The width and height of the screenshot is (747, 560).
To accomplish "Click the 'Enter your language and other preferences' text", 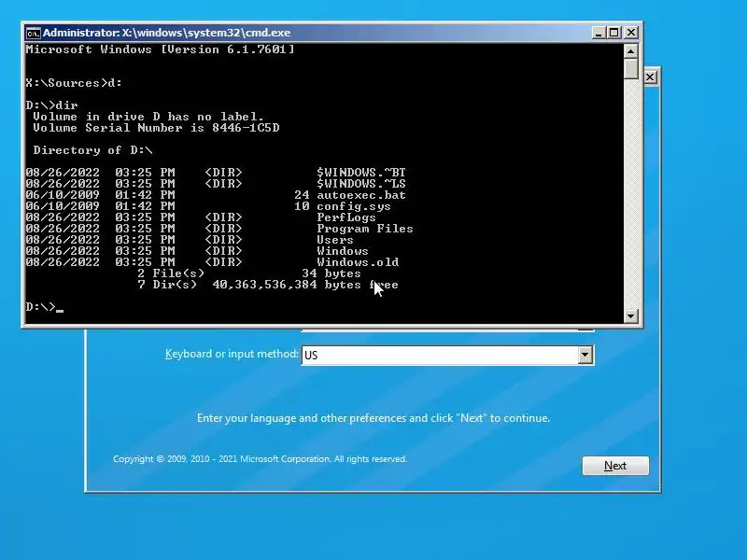I will click(x=373, y=418).
